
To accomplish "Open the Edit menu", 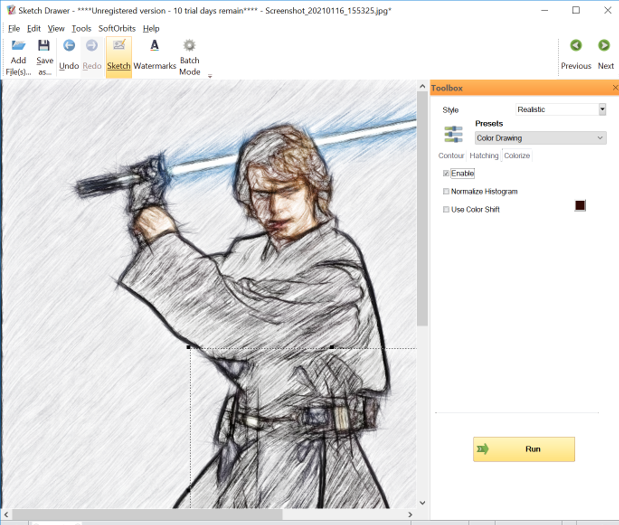I will 34,28.
